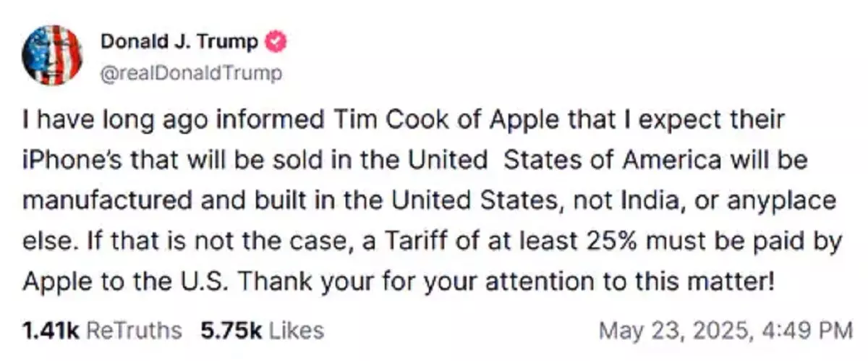Viewport: 868px width, 361px height.
Task: View the 1.41k ReTruths list
Action: 102,331
